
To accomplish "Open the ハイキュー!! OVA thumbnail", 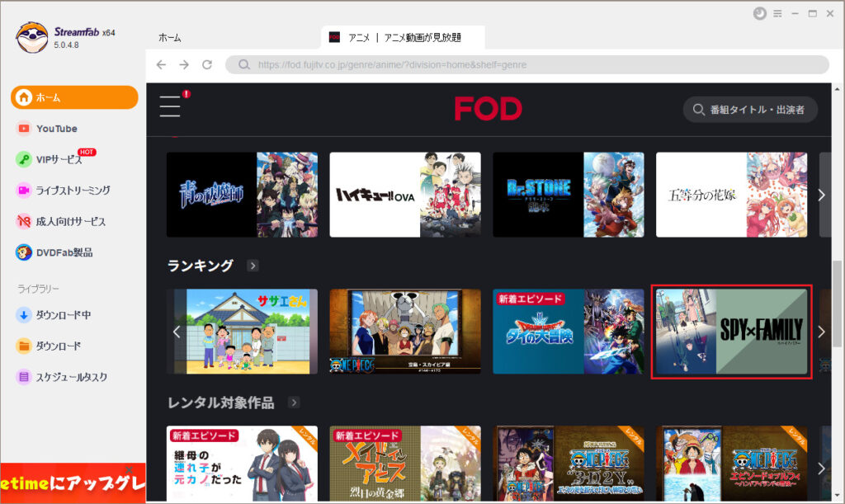I will point(405,195).
